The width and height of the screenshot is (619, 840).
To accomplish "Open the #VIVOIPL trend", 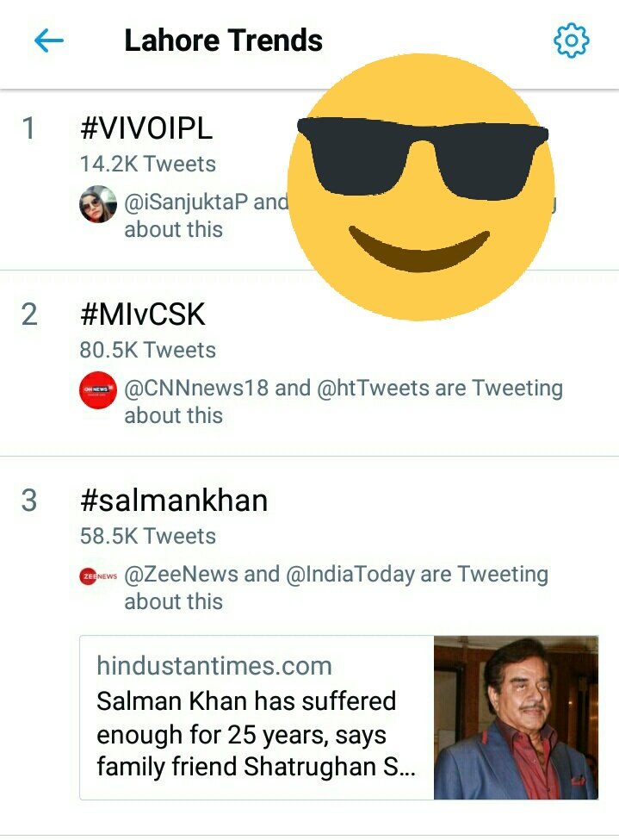I will [146, 128].
